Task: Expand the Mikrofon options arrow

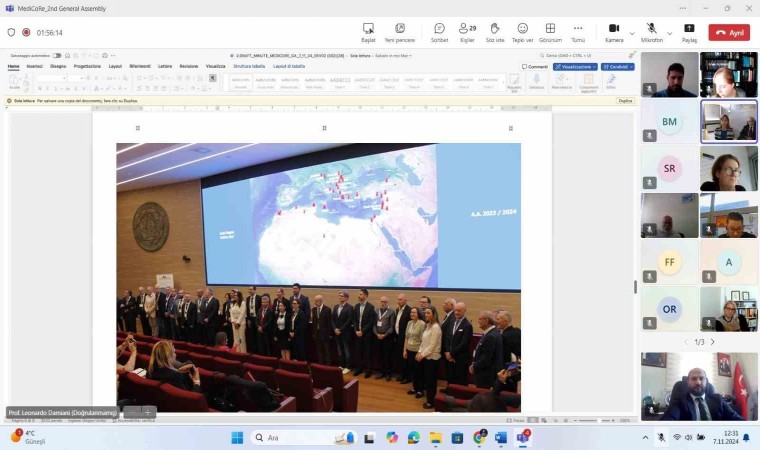Action: click(x=669, y=32)
